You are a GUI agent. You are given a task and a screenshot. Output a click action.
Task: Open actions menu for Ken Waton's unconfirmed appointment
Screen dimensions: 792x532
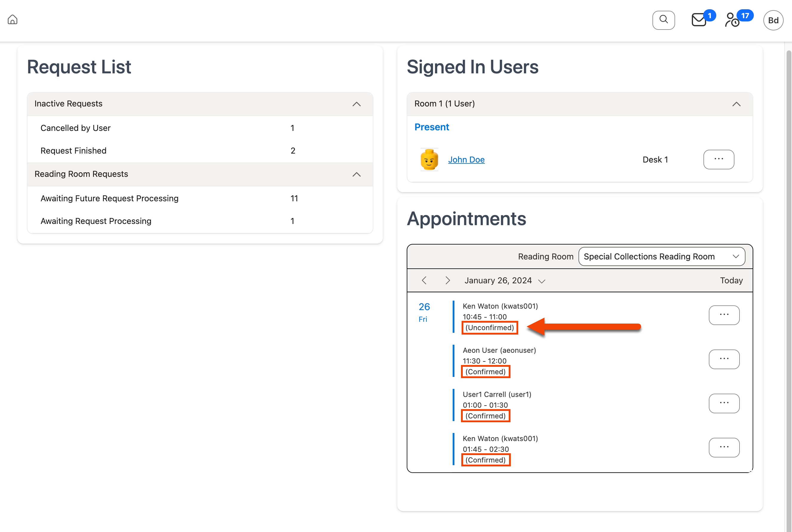(x=725, y=315)
